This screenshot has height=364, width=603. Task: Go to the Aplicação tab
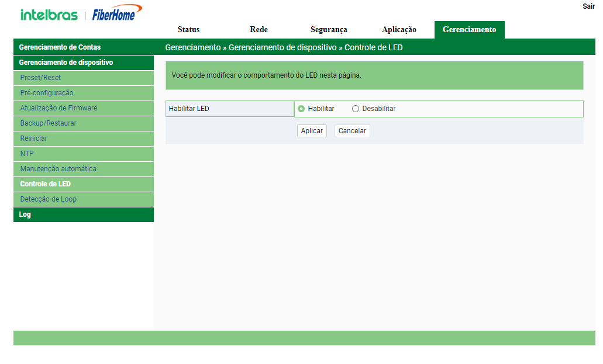(399, 30)
